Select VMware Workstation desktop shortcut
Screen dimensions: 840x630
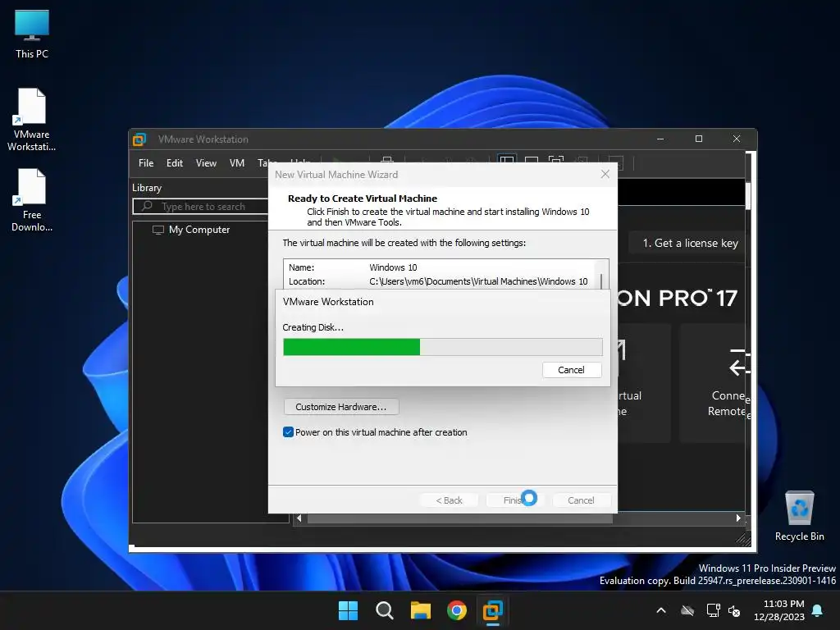tap(32, 119)
